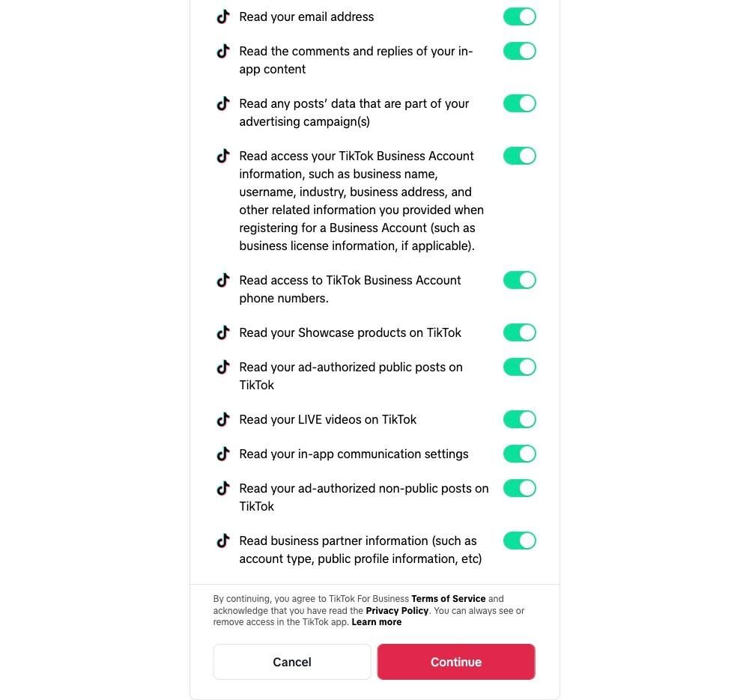Disable the Read your email address toggle

(x=519, y=16)
